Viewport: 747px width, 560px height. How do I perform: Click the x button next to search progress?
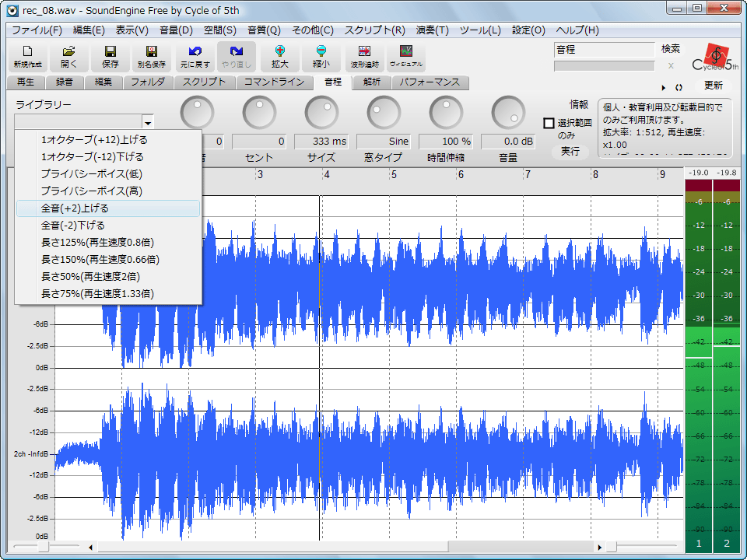[671, 65]
